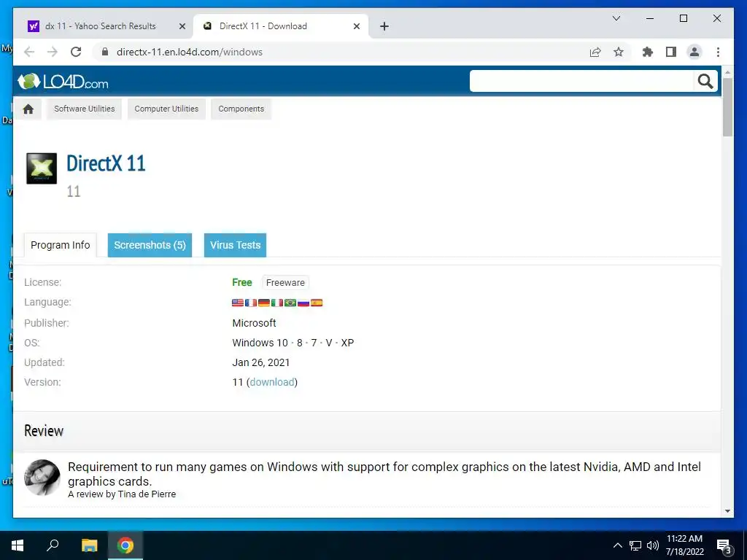
Task: Click the Components breadcrumb
Action: point(241,109)
